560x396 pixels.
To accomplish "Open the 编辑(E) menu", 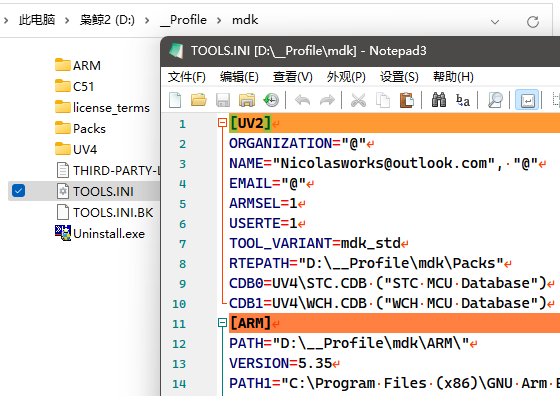I will (239, 77).
